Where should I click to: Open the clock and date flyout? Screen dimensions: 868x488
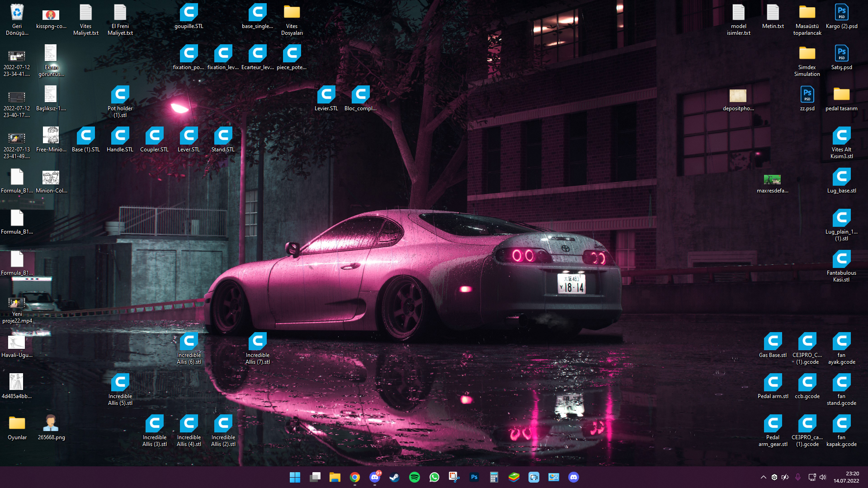[846, 477]
